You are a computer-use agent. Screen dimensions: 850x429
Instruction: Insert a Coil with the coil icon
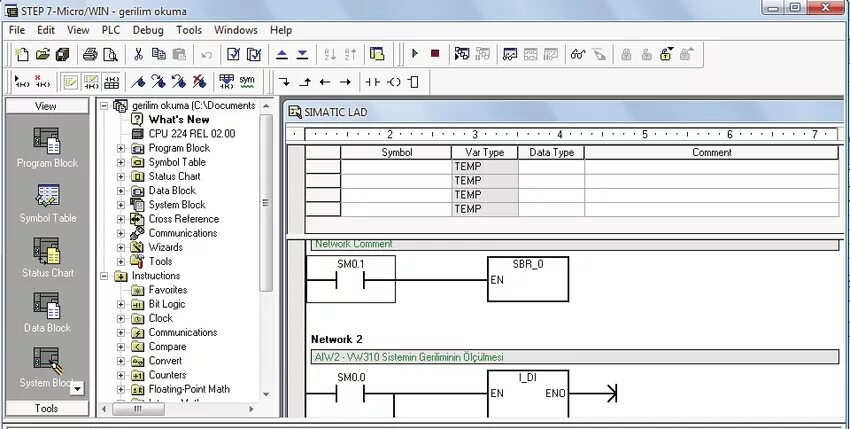pos(394,82)
